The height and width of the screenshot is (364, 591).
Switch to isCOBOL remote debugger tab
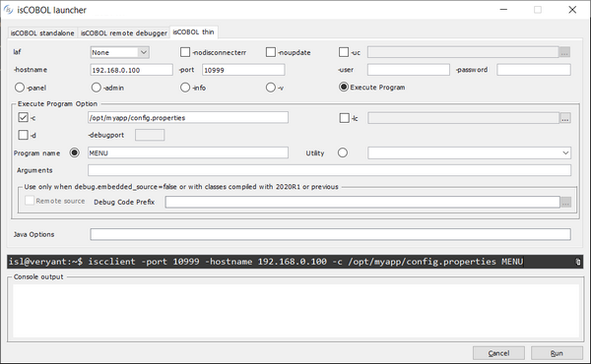pos(124,33)
